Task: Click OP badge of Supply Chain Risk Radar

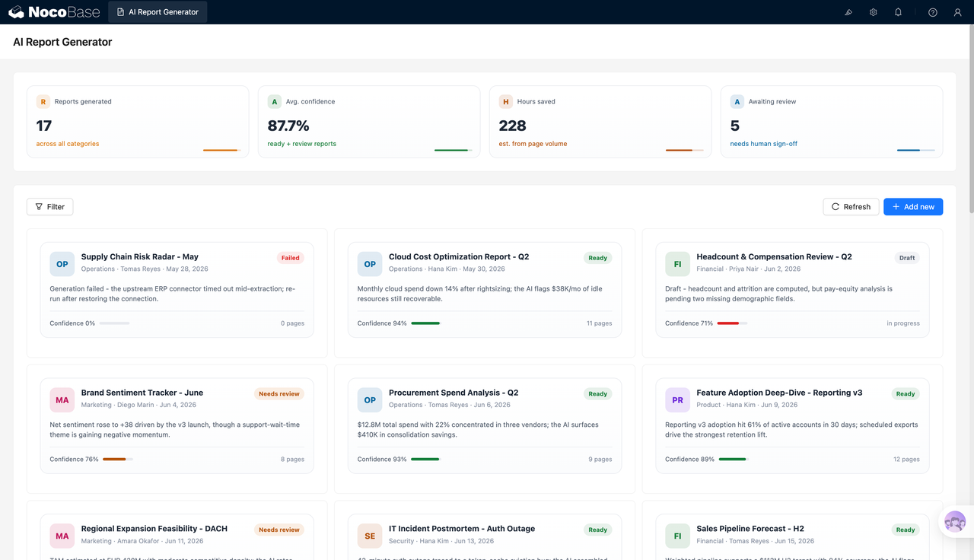Action: coord(62,264)
